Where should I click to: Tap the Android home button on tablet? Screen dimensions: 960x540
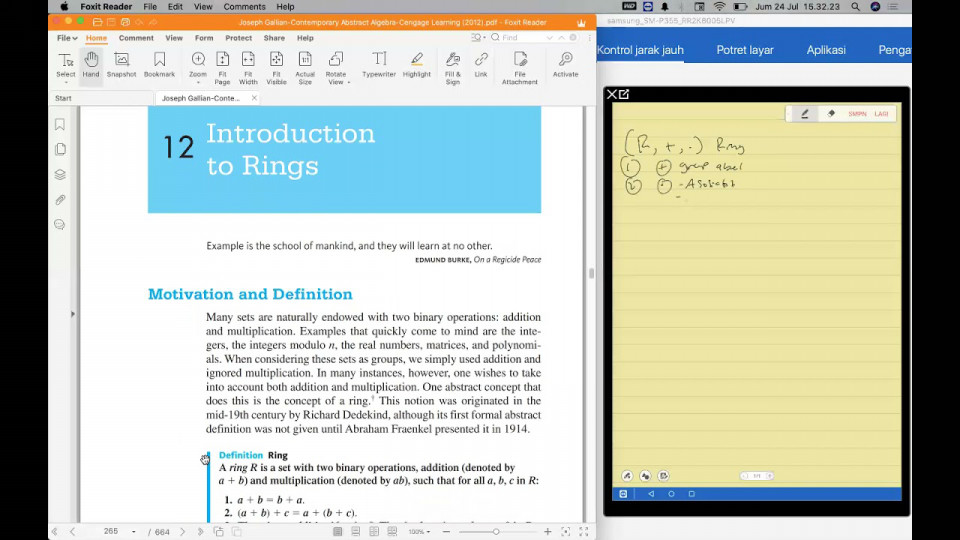pyautogui.click(x=671, y=493)
